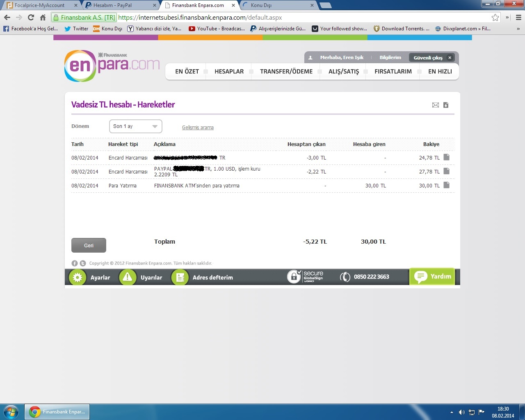Click the Secure GlobalSign lock badge
Screen dimensions: 525x420
point(305,277)
